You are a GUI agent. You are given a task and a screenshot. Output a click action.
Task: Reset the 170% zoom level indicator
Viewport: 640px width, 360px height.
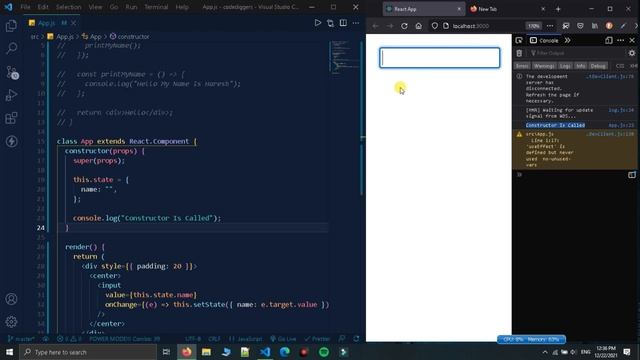[x=533, y=26]
